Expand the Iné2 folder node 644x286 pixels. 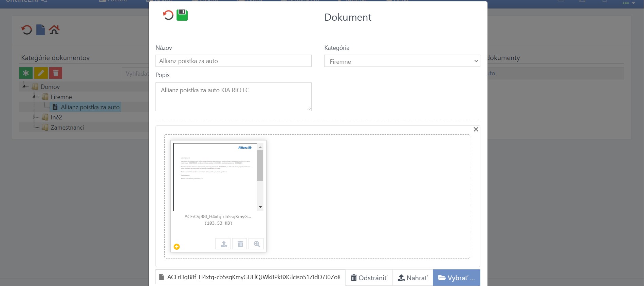pos(34,117)
